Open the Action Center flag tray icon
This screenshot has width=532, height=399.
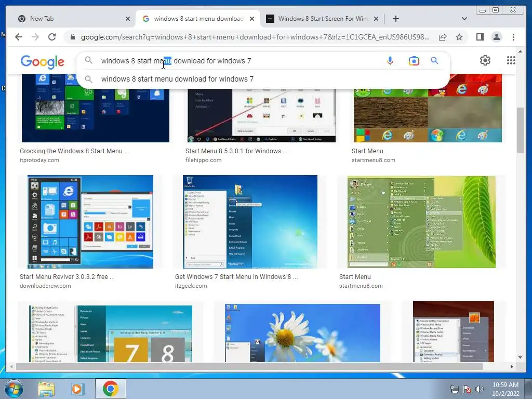coord(467,389)
